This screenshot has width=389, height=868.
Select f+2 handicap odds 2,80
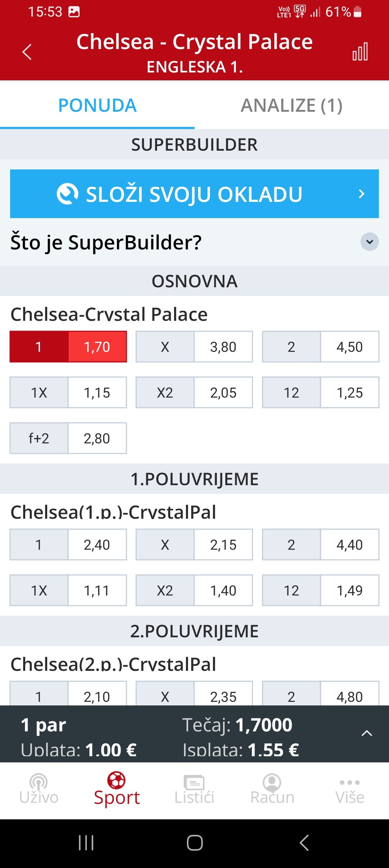click(68, 438)
